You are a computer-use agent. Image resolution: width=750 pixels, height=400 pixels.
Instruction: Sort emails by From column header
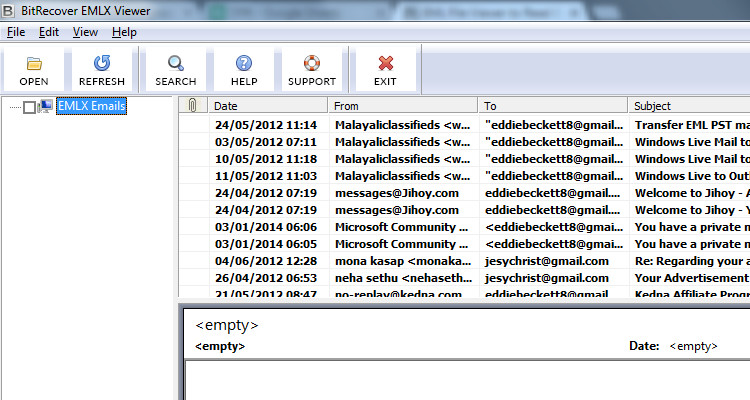point(403,105)
